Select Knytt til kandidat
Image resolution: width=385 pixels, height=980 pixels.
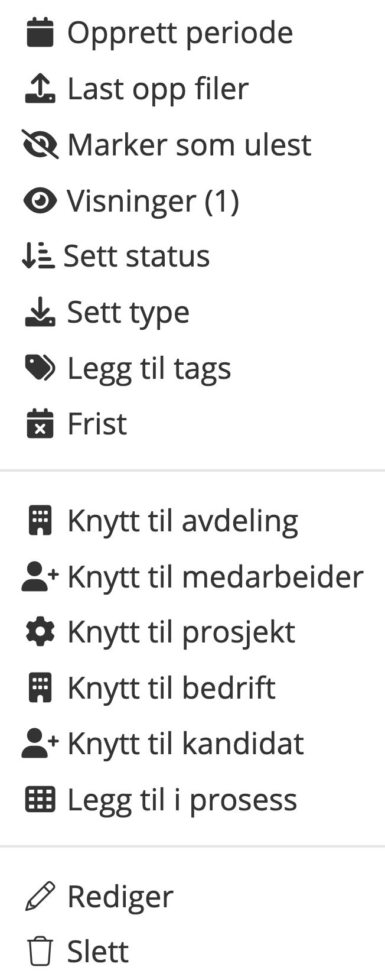185,744
